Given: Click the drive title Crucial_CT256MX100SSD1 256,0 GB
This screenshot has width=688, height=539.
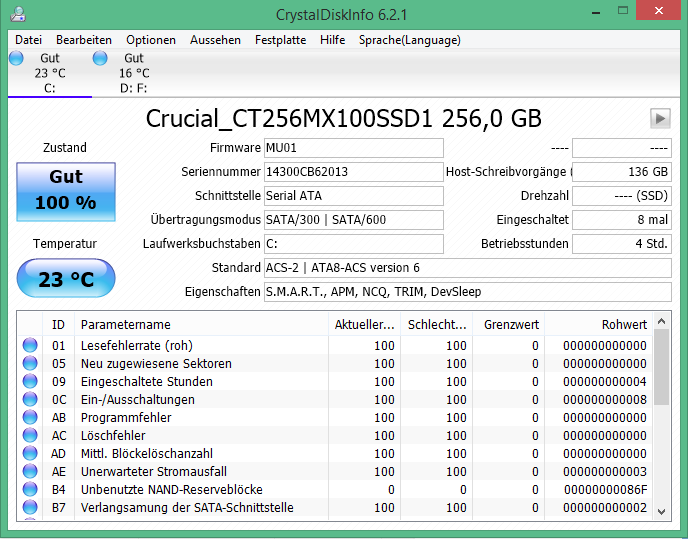Looking at the screenshot, I should (344, 119).
